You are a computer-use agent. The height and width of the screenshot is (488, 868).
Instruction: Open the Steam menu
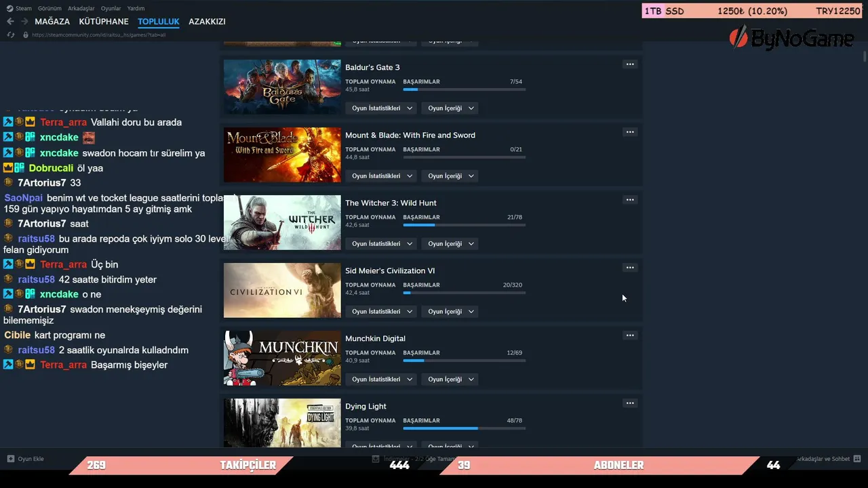coord(19,8)
